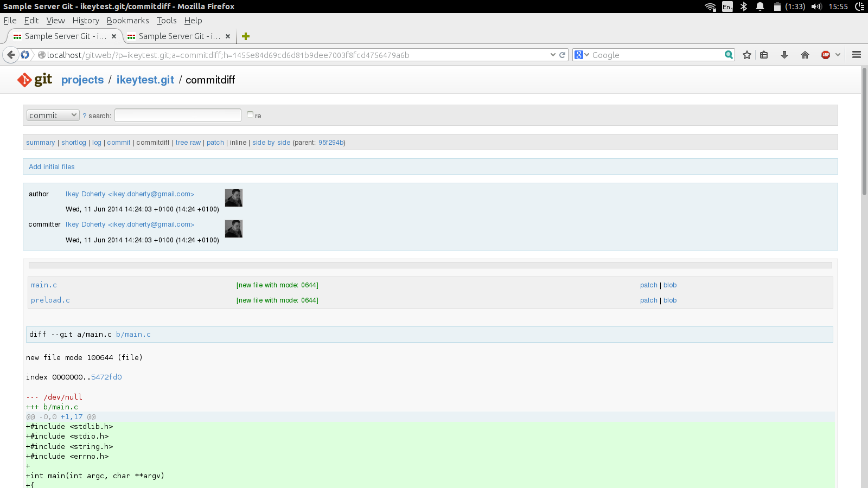Open the Firefox hamburger menu

click(857, 55)
